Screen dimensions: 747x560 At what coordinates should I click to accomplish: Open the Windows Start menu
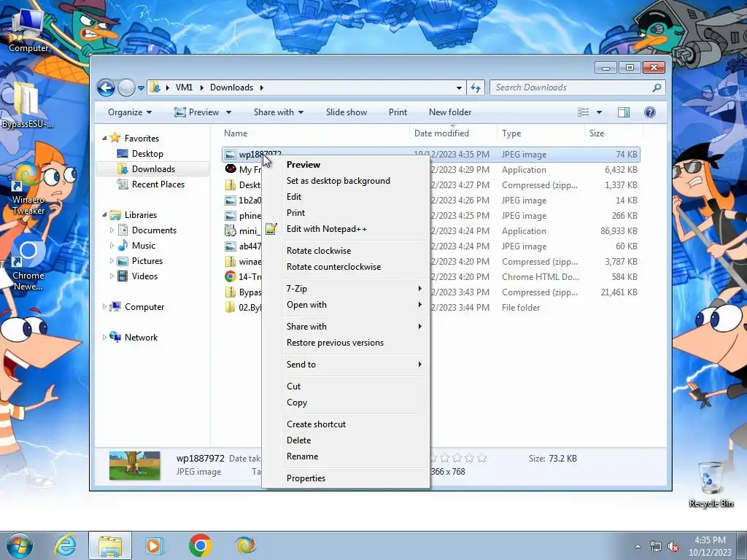pos(20,545)
